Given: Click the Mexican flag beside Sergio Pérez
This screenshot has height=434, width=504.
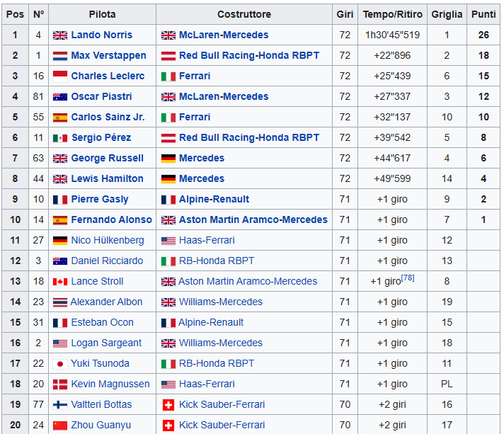Looking at the screenshot, I should point(60,138).
